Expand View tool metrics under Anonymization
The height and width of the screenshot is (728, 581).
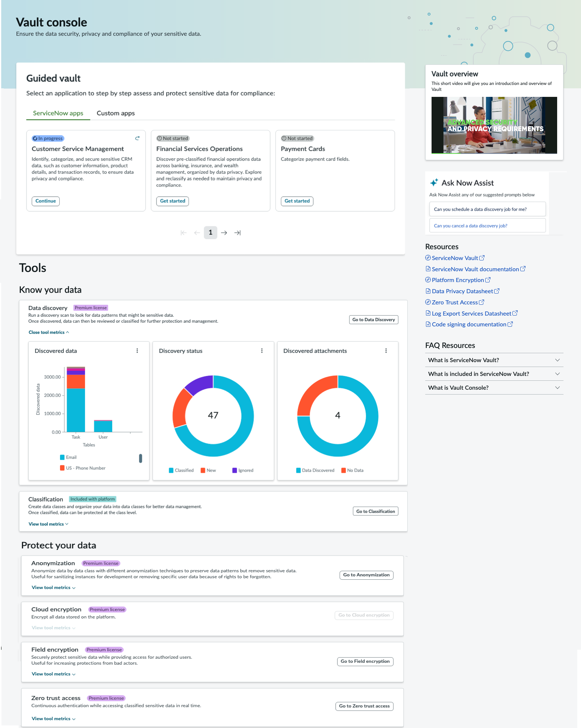pos(54,588)
